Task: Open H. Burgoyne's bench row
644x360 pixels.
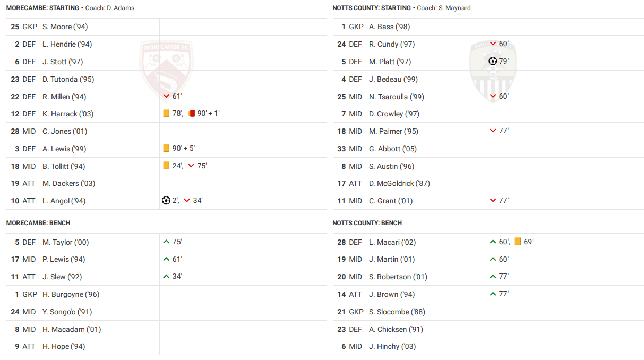Action: pos(71,294)
